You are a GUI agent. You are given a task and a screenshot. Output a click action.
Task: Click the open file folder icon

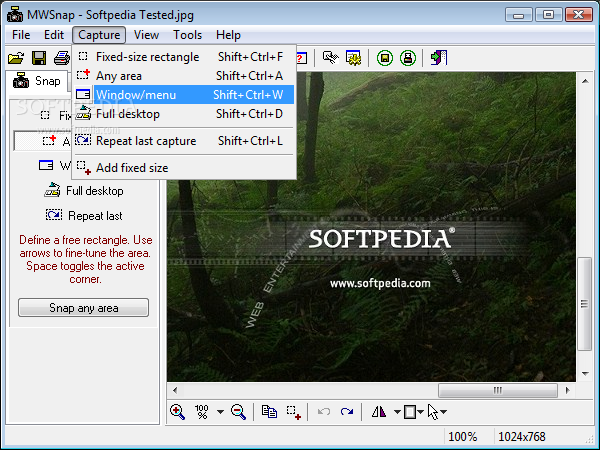16,58
